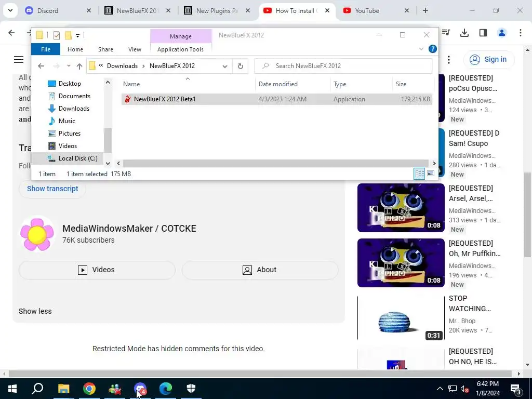Open the View ribbon tab

pyautogui.click(x=135, y=49)
